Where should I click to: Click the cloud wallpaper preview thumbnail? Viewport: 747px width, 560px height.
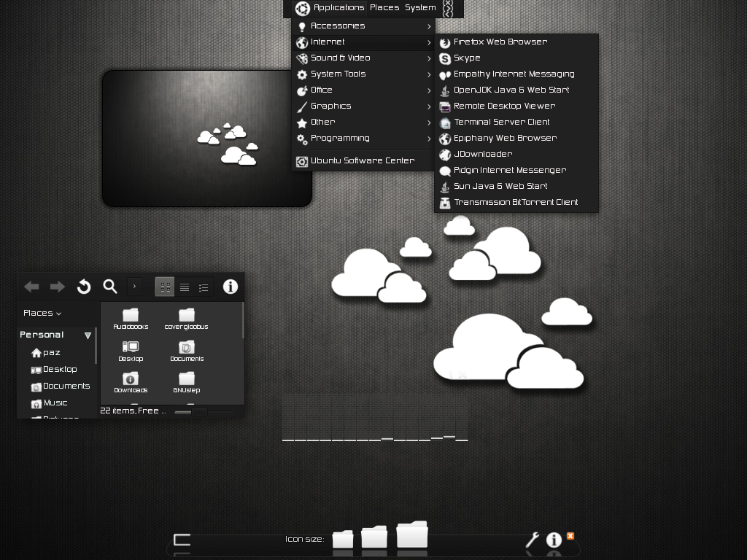(206, 139)
